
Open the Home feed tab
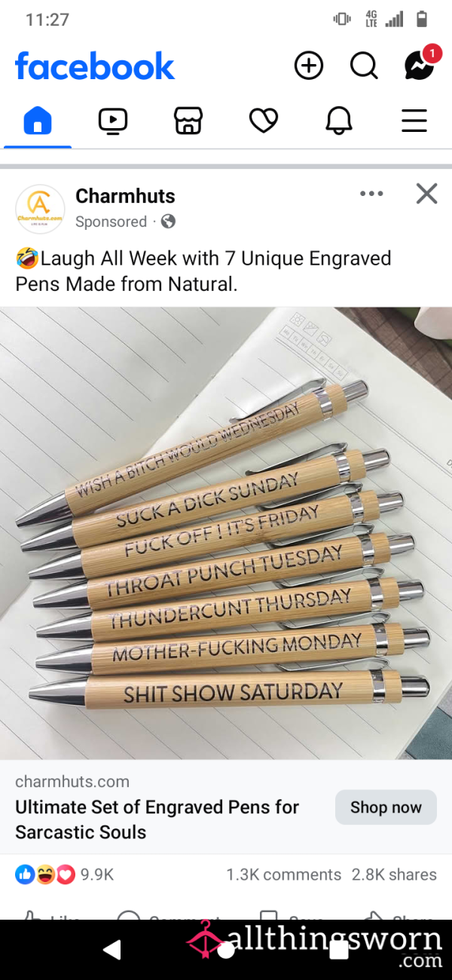coord(38,121)
